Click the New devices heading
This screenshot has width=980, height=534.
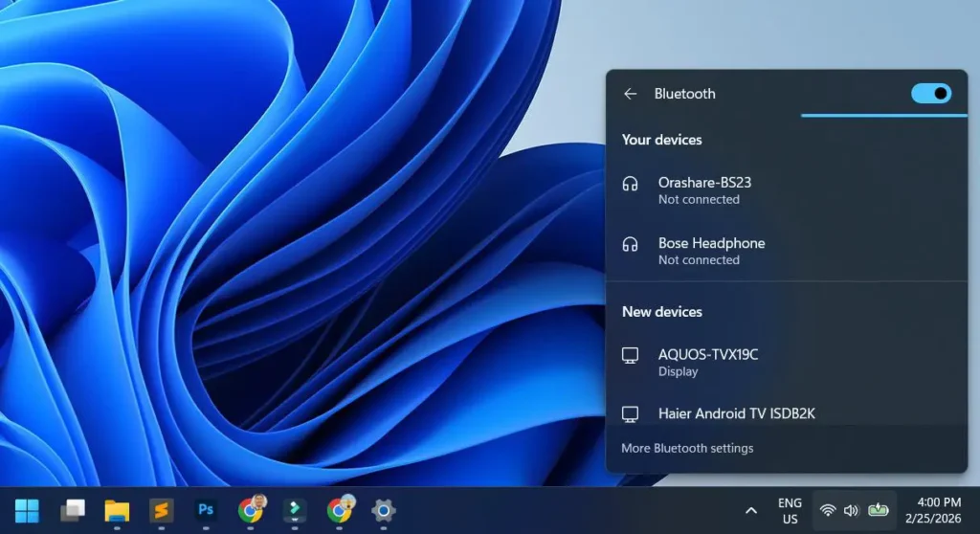(x=661, y=312)
